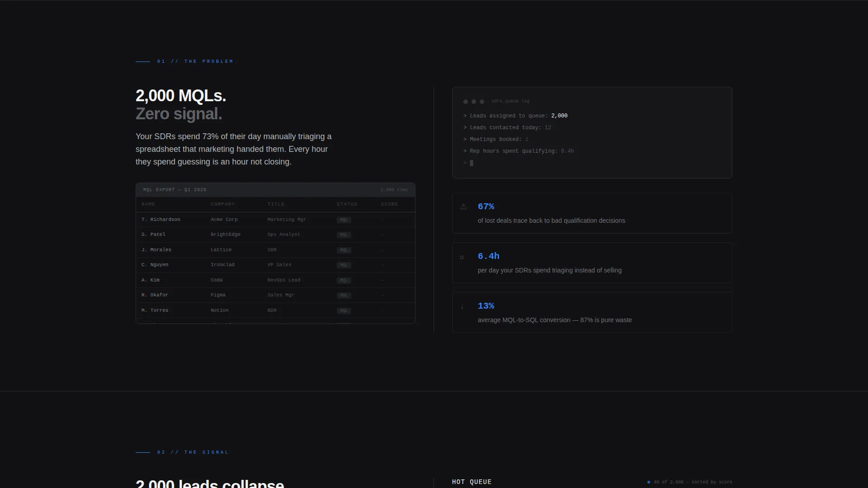Click the 'Rep hours spent qualifying: 6.4h' log line

[x=519, y=151]
